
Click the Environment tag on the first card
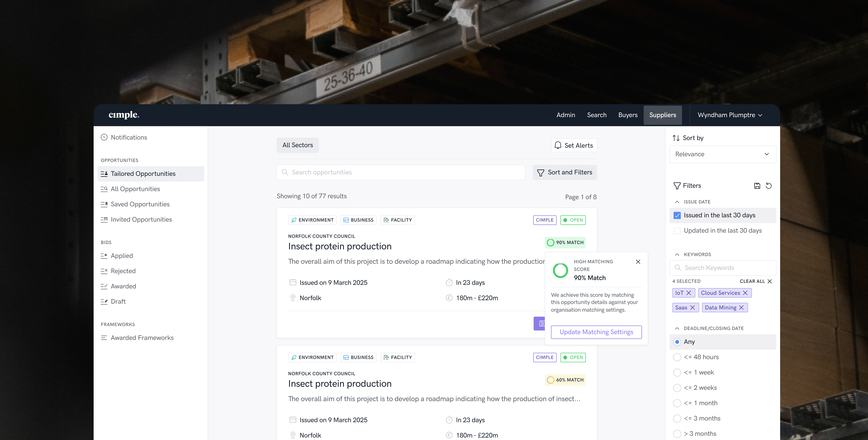click(x=312, y=220)
